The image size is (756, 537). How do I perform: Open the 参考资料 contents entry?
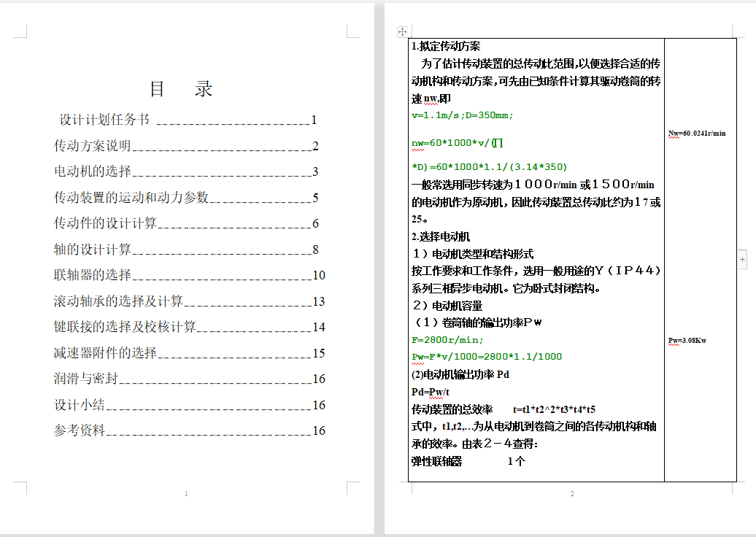pos(80,430)
